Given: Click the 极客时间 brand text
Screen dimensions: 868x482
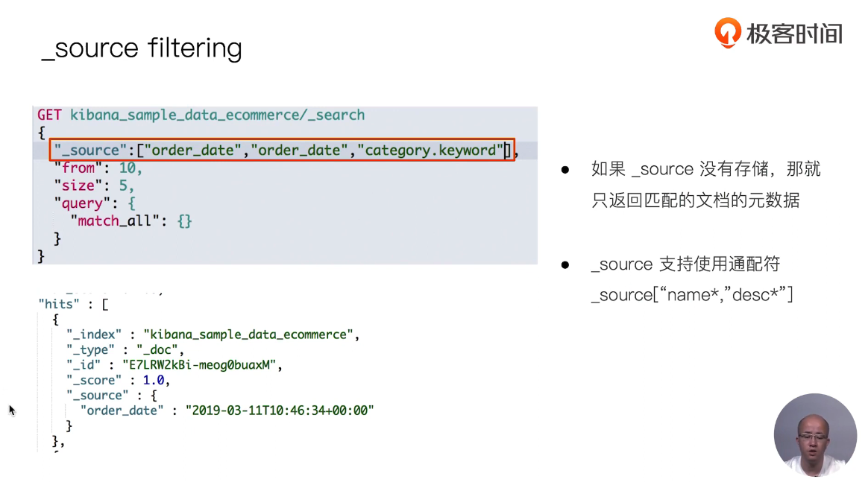Looking at the screenshot, I should coord(794,34).
